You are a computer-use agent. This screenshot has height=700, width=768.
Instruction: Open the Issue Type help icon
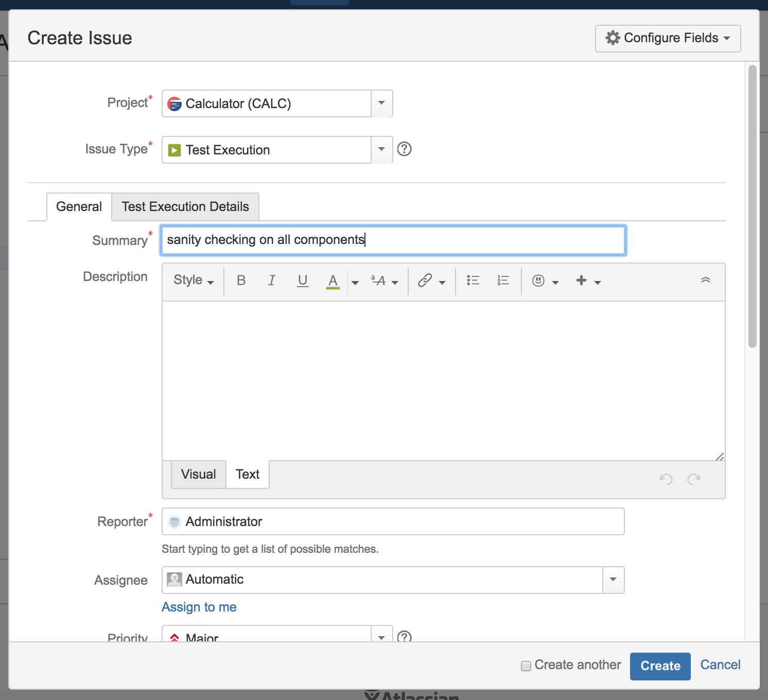click(x=405, y=149)
